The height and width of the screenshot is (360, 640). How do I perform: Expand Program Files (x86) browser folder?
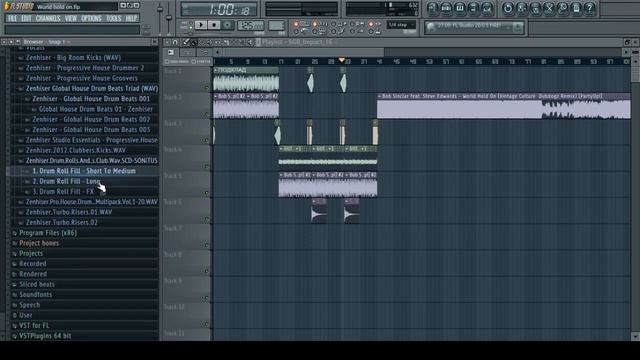coord(47,233)
